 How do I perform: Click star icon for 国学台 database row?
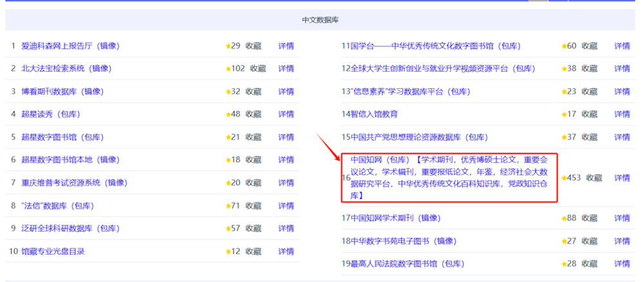tap(564, 46)
